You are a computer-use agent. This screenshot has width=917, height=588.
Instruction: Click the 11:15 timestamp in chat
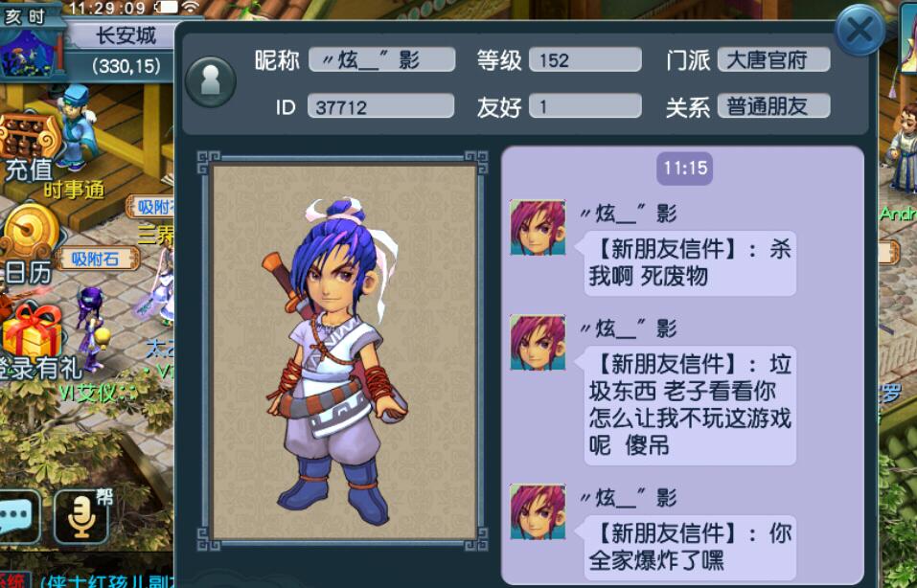[685, 169]
